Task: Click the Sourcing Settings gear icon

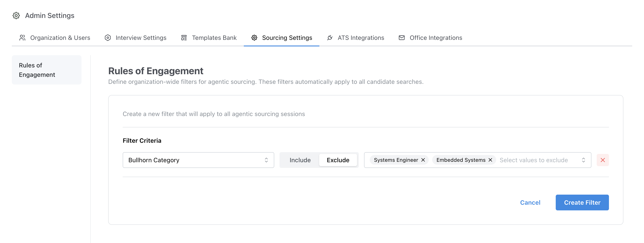Action: (x=254, y=38)
